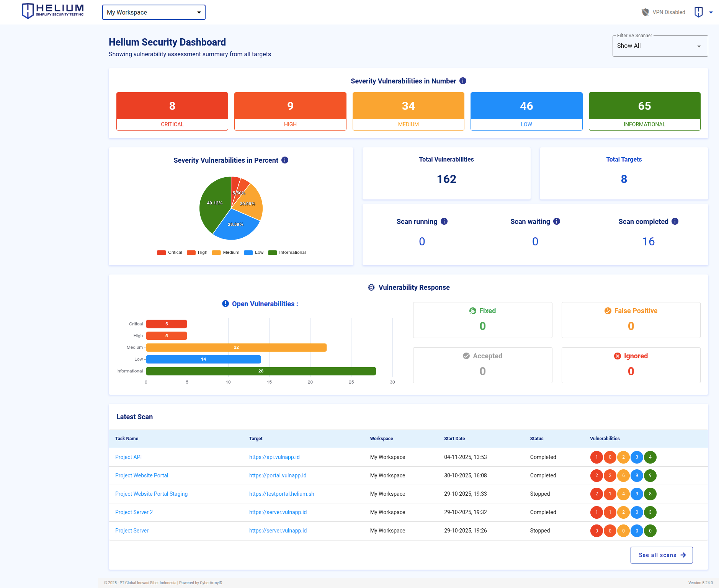The image size is (719, 588).
Task: Click the info icon beside Severity Vulnerabilities in Number
Action: tap(462, 81)
